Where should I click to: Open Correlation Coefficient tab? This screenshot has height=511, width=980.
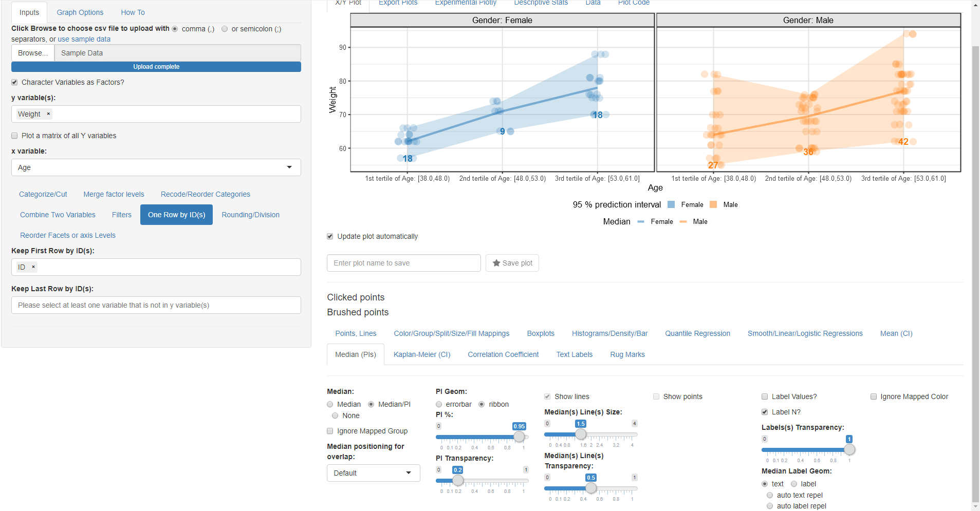coord(503,354)
